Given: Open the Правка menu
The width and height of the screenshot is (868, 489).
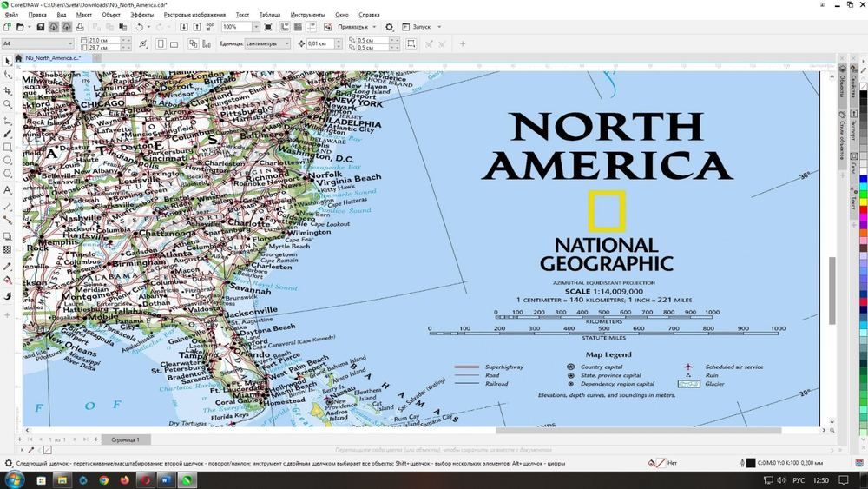Looking at the screenshot, I should tap(37, 15).
